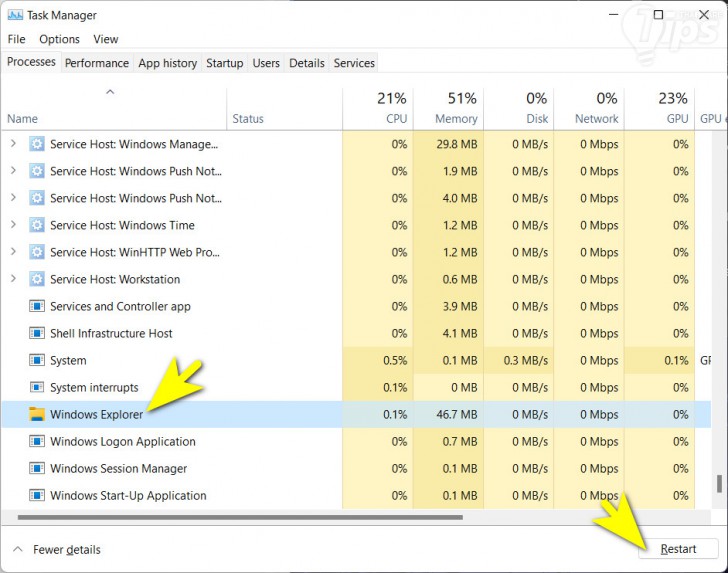Viewport: 728px width, 573px height.
Task: Switch to the App history tab
Action: pos(168,63)
